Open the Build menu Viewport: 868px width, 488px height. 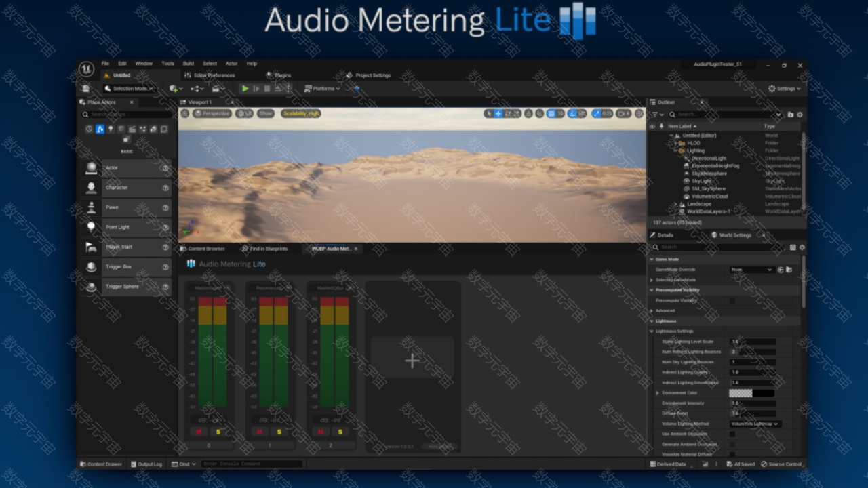[189, 64]
